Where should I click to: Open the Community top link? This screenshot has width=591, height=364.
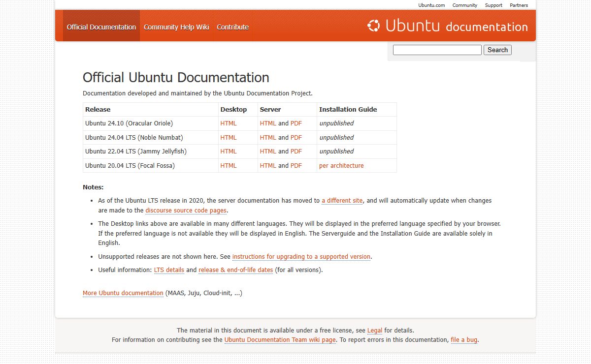click(465, 5)
